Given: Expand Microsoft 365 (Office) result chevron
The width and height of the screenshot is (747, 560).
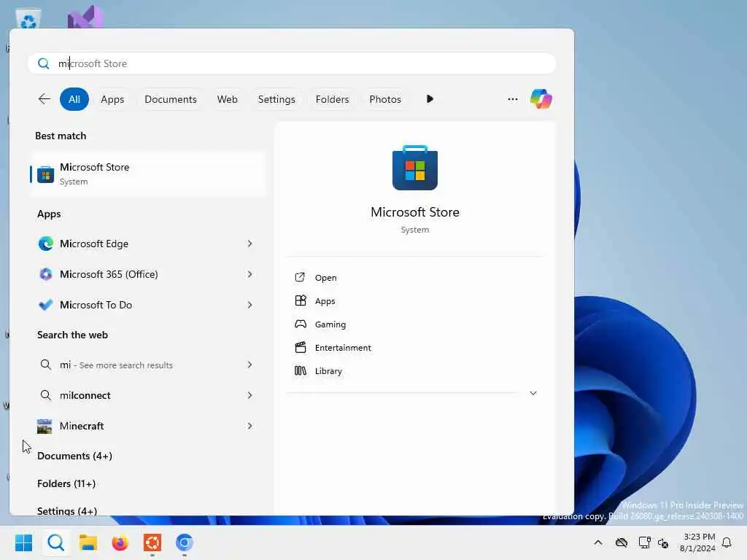Looking at the screenshot, I should (x=249, y=274).
